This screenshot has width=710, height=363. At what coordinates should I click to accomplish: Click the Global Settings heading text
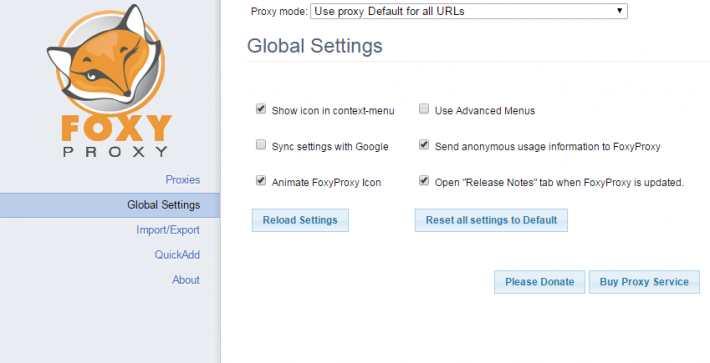[315, 46]
